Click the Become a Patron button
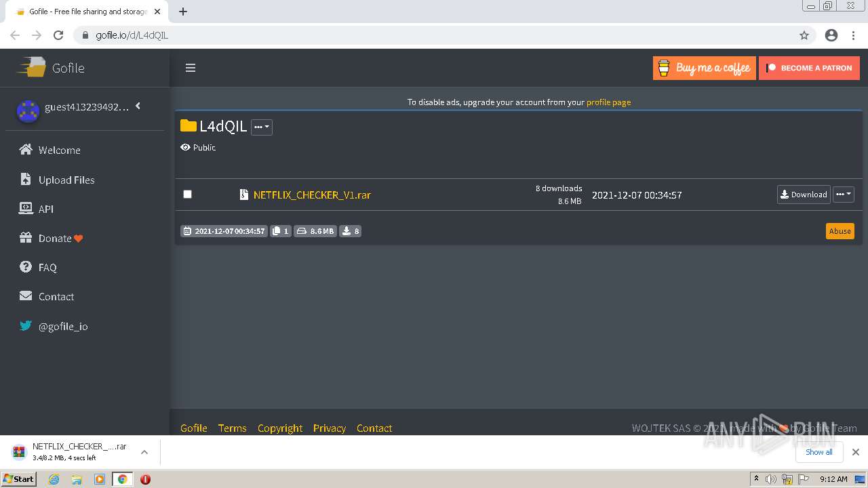This screenshot has width=868, height=488. click(809, 68)
